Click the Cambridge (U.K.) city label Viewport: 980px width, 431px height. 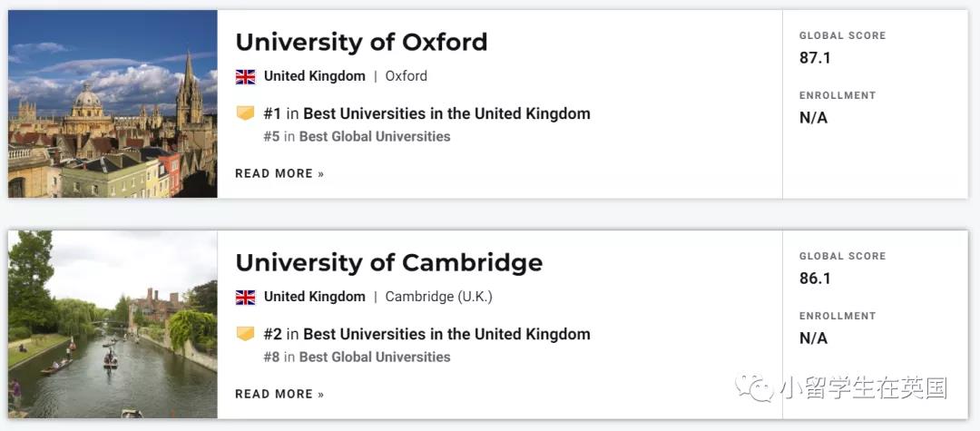[439, 297]
